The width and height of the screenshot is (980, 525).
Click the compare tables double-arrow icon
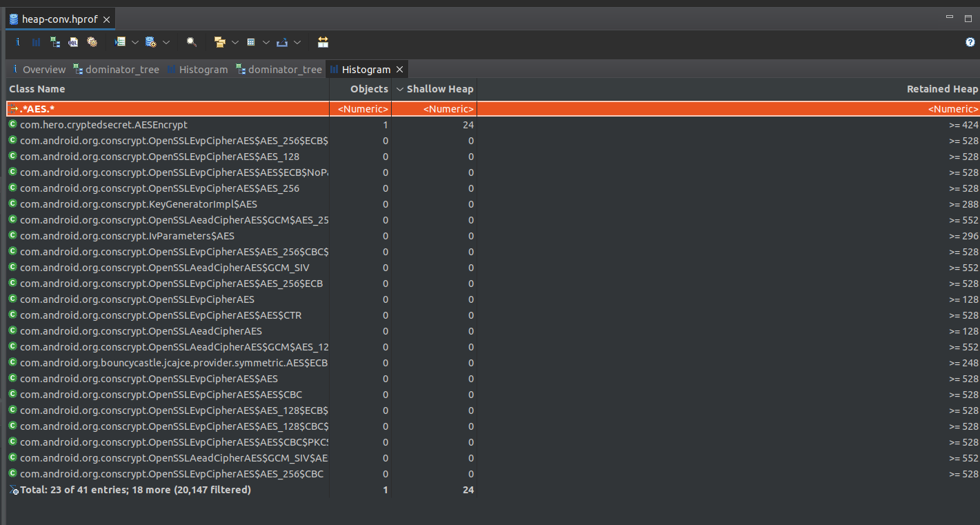tap(323, 42)
